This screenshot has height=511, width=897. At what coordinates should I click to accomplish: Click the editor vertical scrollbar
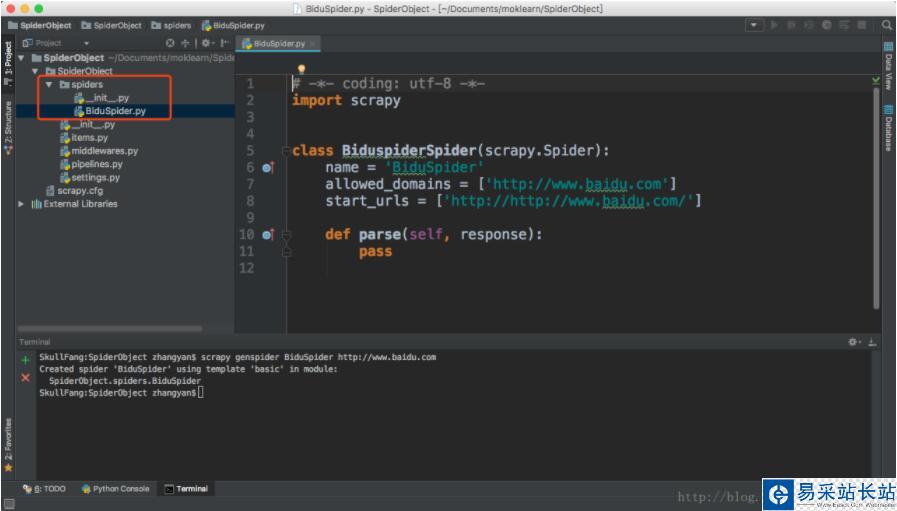(876, 199)
